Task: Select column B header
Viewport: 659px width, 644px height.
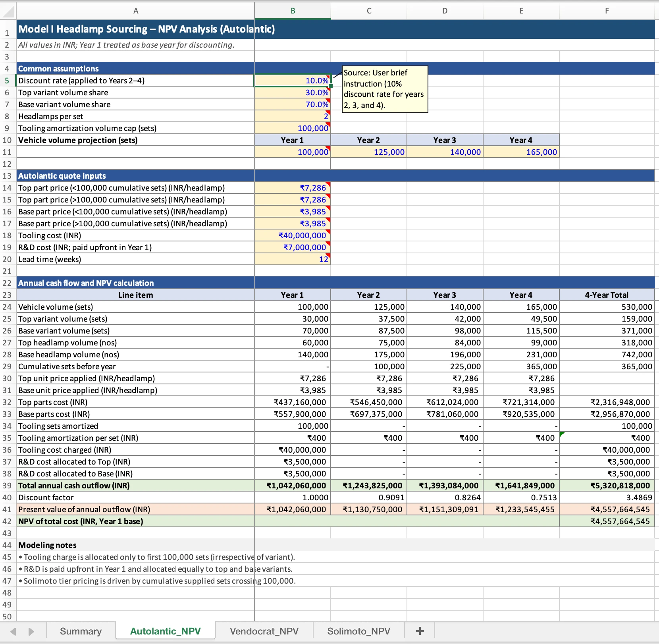Action: (x=293, y=11)
